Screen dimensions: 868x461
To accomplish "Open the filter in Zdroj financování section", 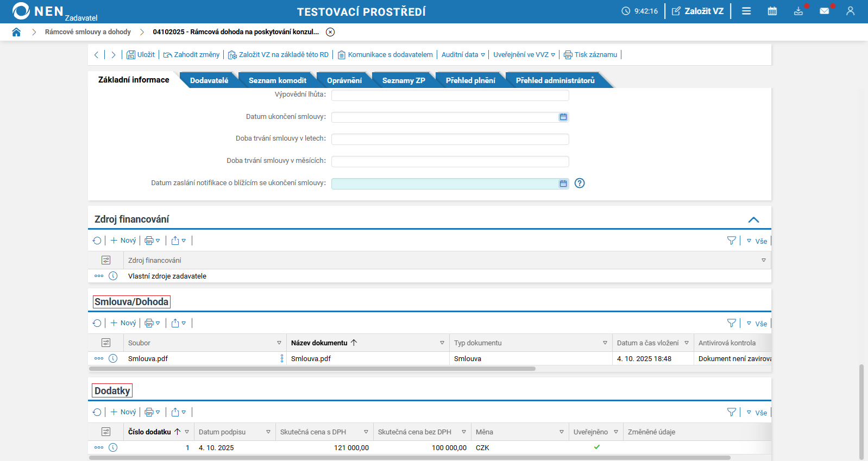I will (x=732, y=241).
